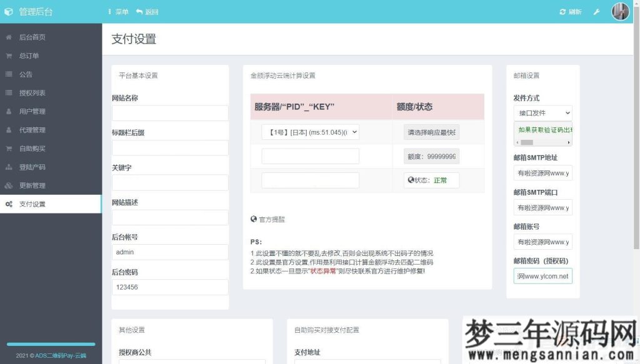640x364 pixels.
Task: Click the 返回 back button
Action: tap(146, 11)
